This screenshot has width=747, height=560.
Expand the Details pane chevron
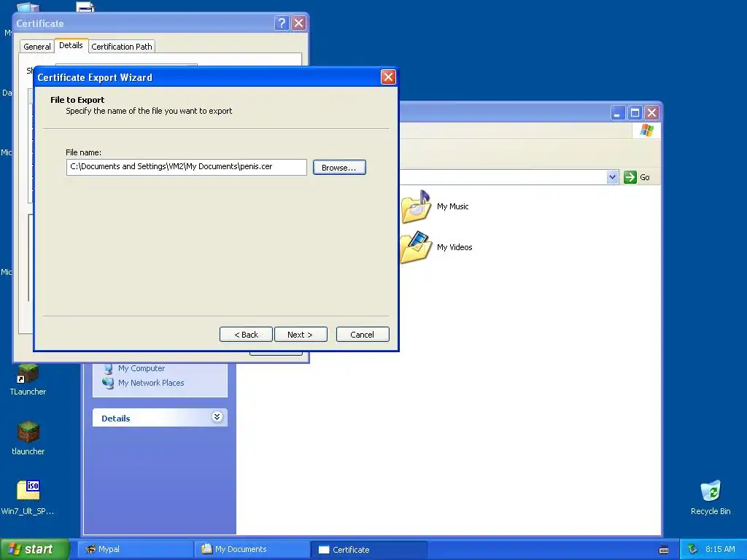coord(217,417)
